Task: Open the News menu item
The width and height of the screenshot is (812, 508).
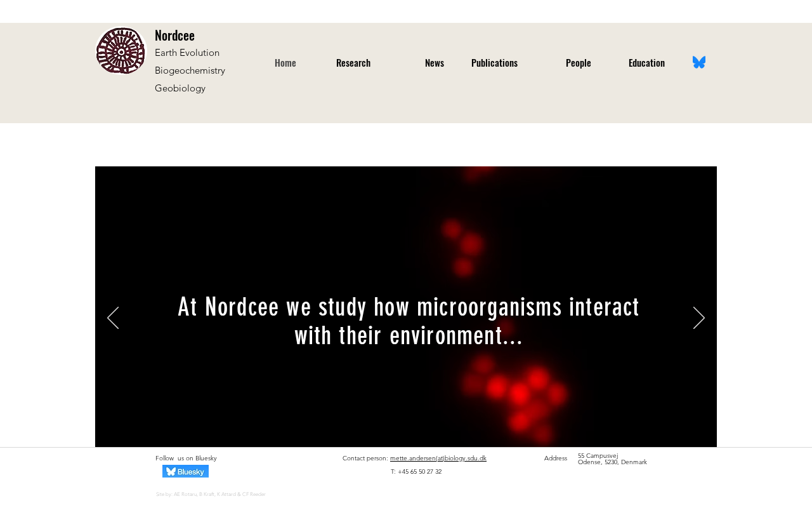Action: (x=435, y=62)
